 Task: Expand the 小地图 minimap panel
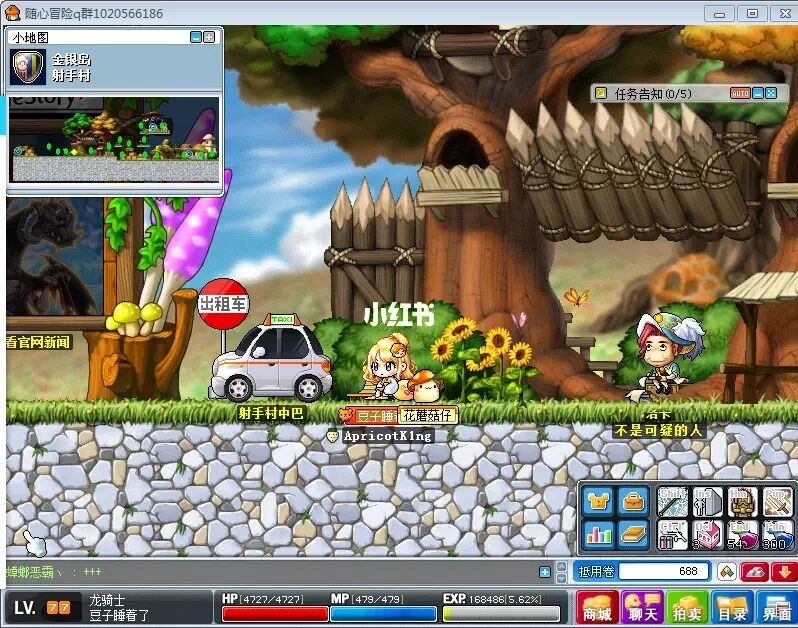(209, 37)
